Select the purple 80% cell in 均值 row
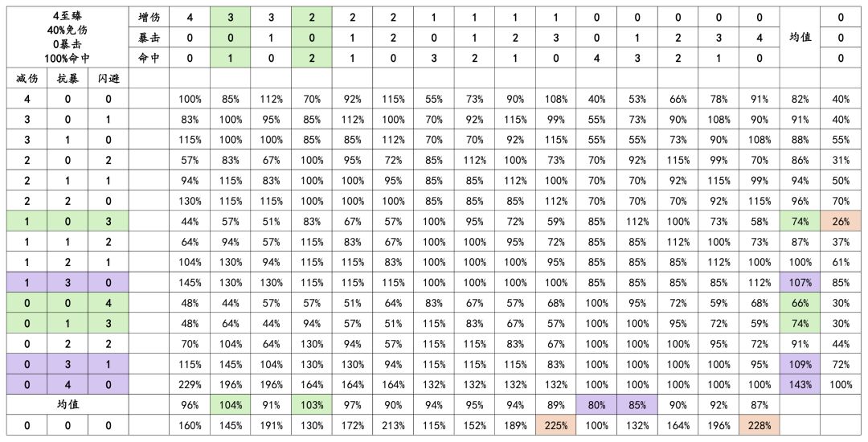This screenshot has width=868, height=442. pos(596,404)
